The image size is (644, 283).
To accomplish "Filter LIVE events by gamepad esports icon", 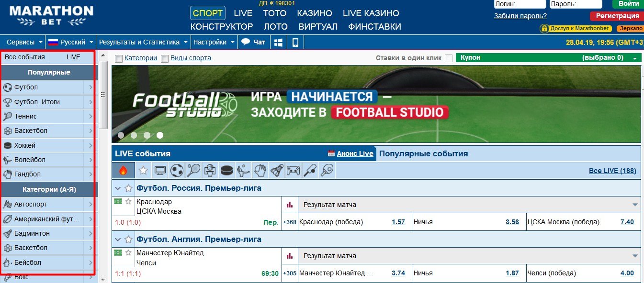I will [293, 170].
